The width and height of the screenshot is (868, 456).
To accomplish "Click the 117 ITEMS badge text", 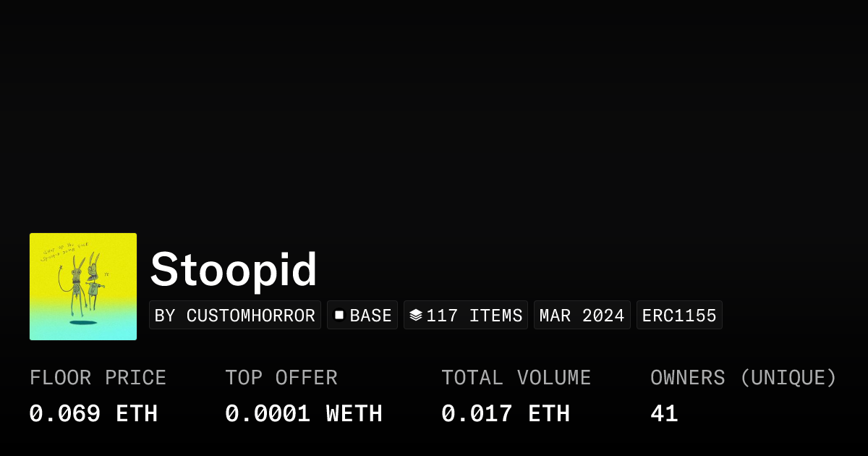I will [474, 316].
